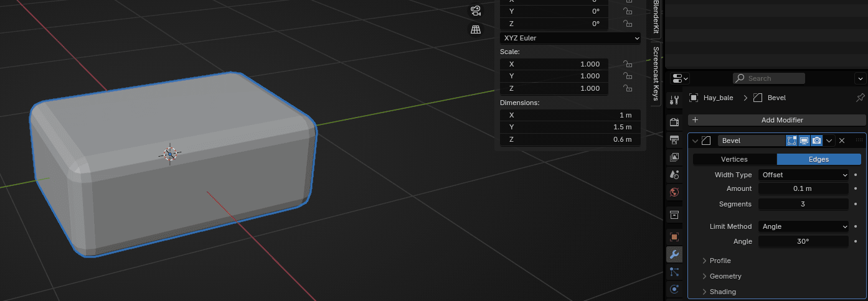Toggle Bevel modifier visibility in viewport

(x=804, y=141)
